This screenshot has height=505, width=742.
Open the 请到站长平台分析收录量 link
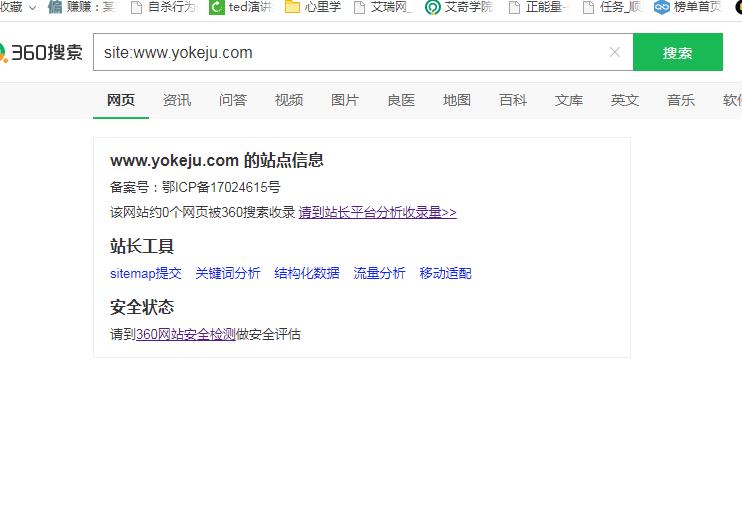click(377, 212)
